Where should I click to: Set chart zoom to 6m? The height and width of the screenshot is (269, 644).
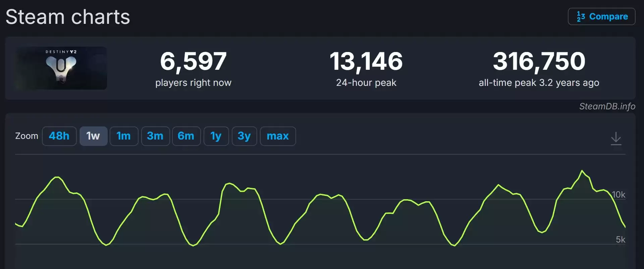click(x=186, y=136)
